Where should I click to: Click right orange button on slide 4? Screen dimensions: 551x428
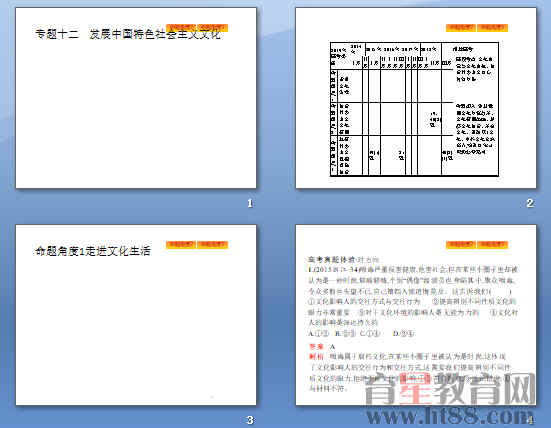[492, 245]
